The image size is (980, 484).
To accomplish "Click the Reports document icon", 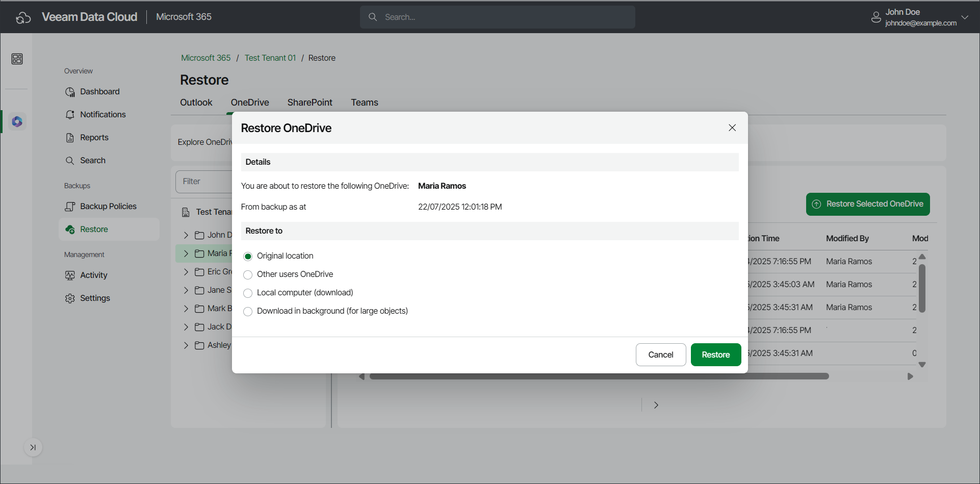I will tap(70, 138).
